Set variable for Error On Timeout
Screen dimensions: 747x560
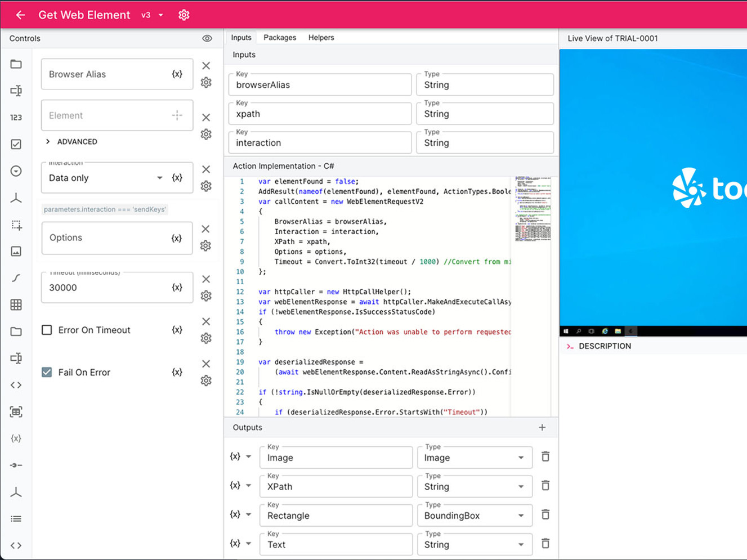[177, 330]
